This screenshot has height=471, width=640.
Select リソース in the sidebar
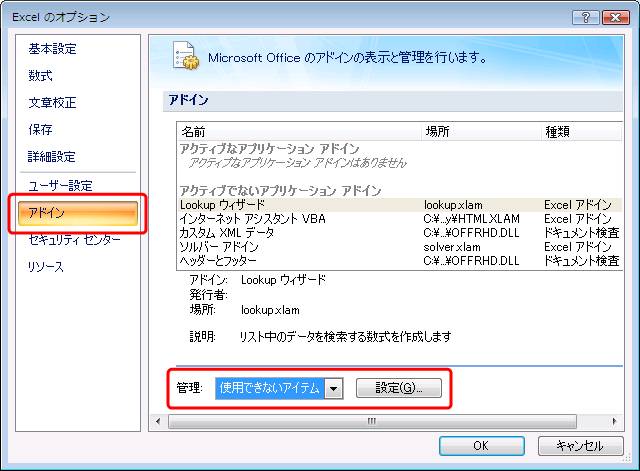(46, 267)
